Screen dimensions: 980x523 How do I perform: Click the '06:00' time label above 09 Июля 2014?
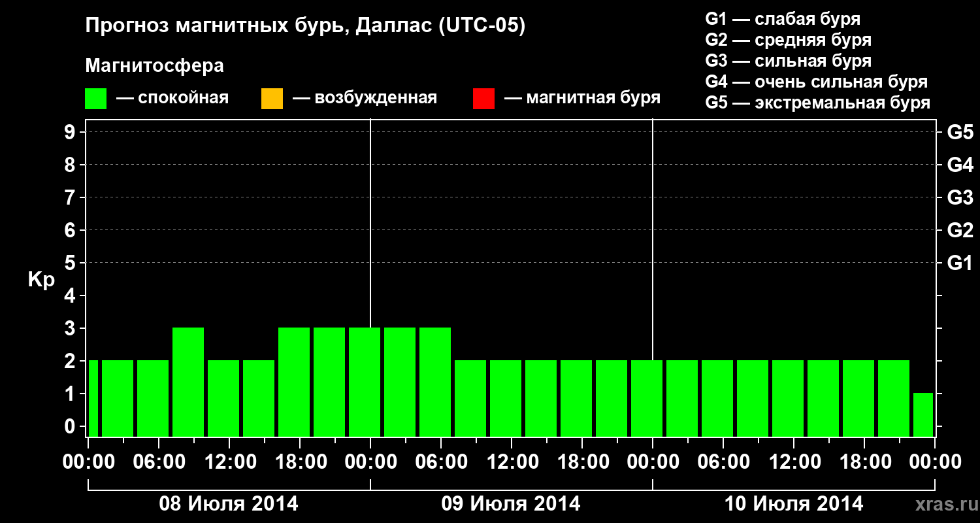(441, 462)
